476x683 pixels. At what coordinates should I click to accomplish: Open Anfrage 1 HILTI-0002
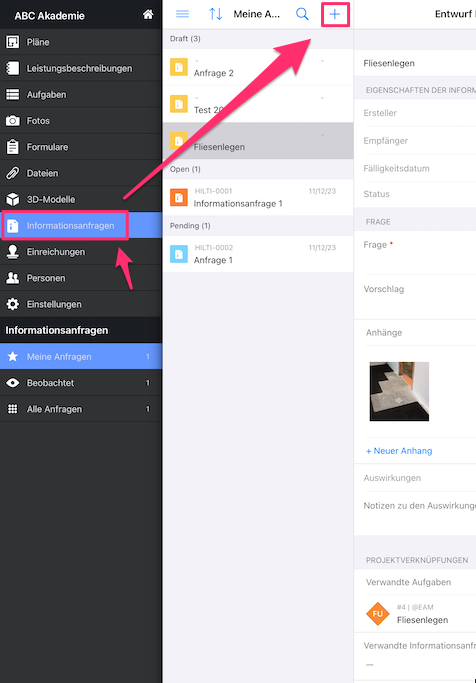[x=258, y=254]
